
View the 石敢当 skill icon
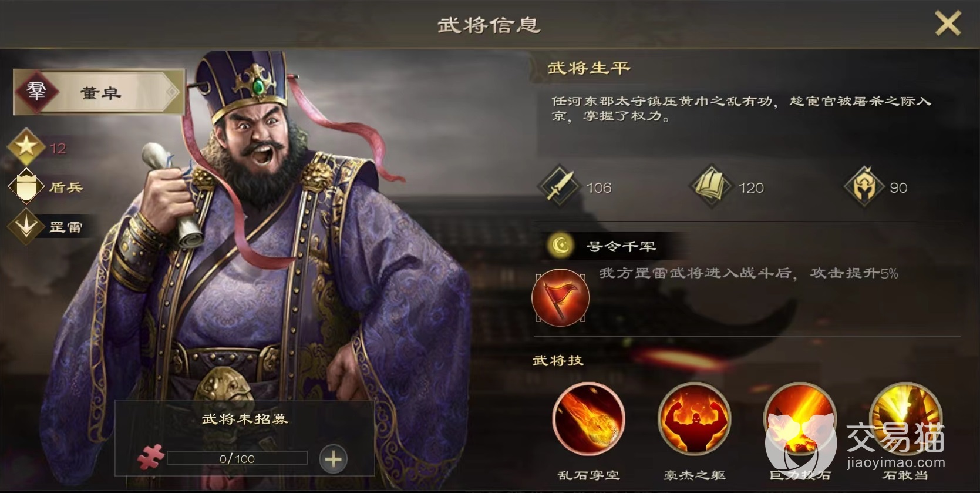905,419
